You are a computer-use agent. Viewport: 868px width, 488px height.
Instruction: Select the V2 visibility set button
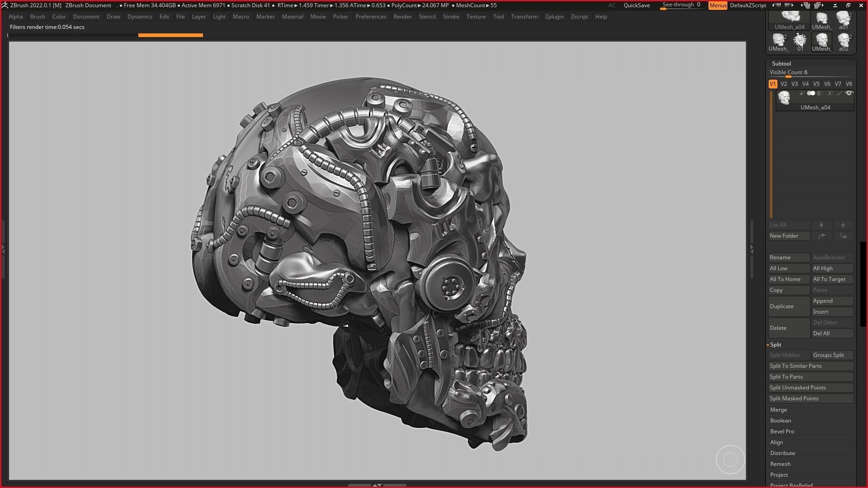click(x=783, y=84)
